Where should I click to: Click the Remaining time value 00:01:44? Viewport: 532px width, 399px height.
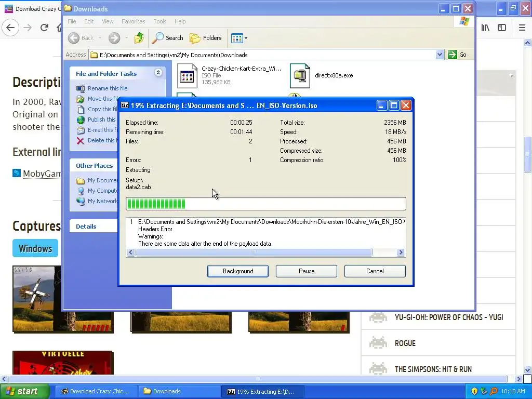click(241, 131)
